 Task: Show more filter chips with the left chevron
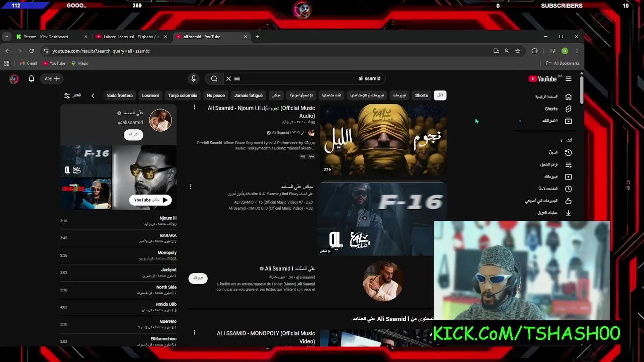pos(93,96)
